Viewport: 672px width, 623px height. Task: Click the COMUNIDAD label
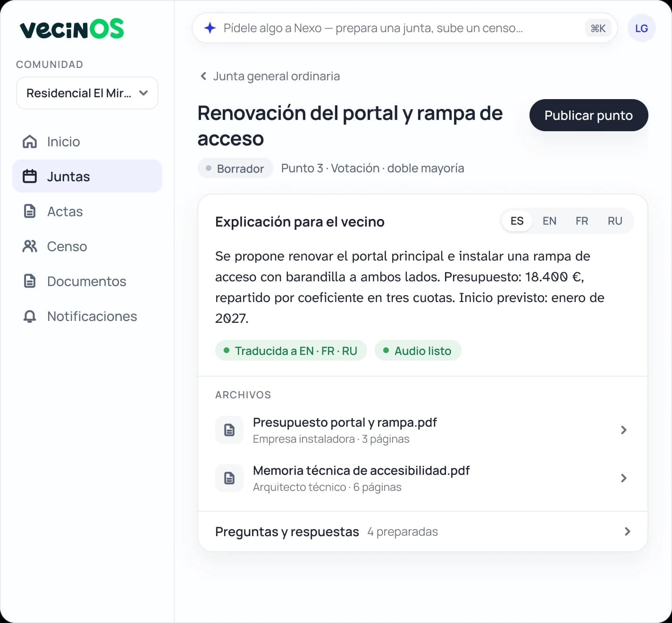[x=50, y=65]
